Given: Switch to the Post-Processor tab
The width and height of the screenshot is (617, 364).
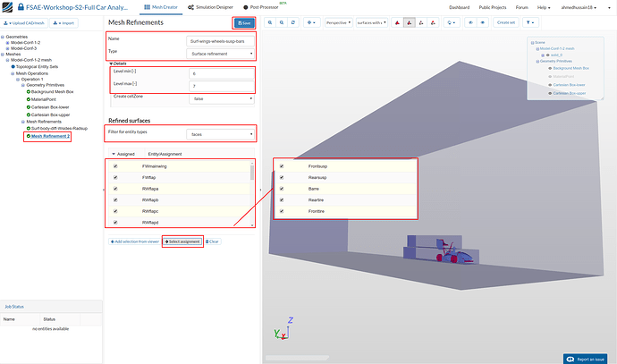Looking at the screenshot, I should point(261,7).
